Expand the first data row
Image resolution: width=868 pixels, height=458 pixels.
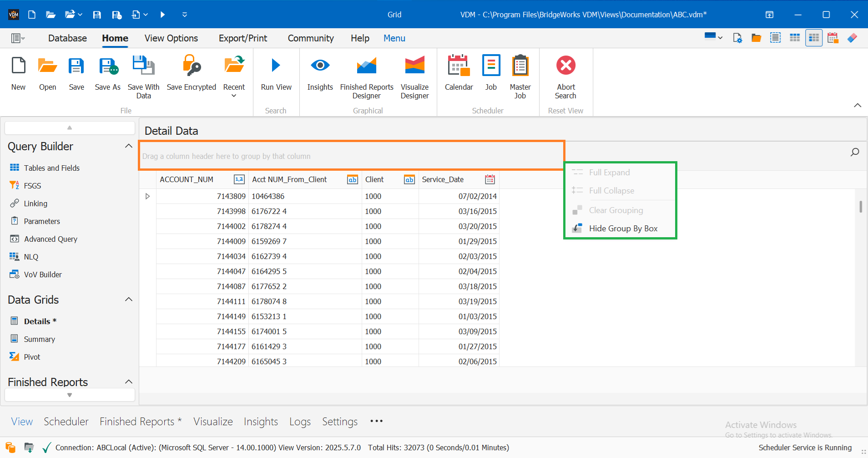pos(147,196)
